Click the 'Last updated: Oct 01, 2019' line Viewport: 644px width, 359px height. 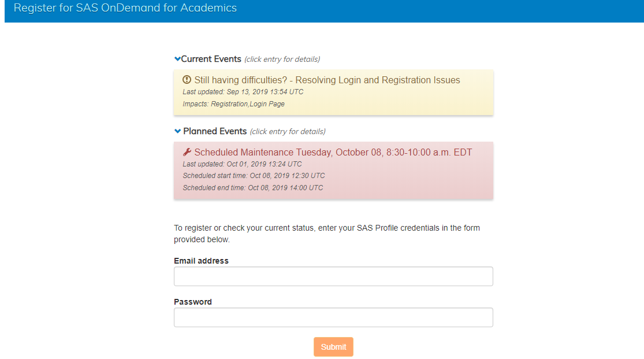point(242,164)
